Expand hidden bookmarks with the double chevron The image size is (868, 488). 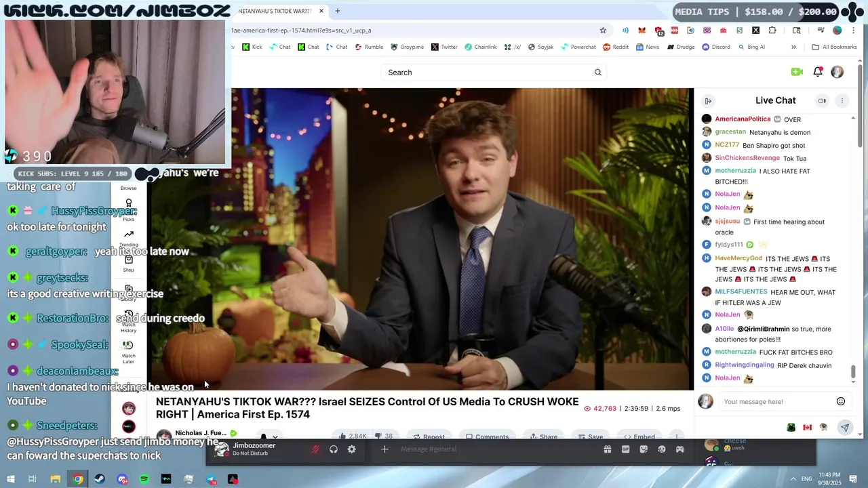coord(793,47)
